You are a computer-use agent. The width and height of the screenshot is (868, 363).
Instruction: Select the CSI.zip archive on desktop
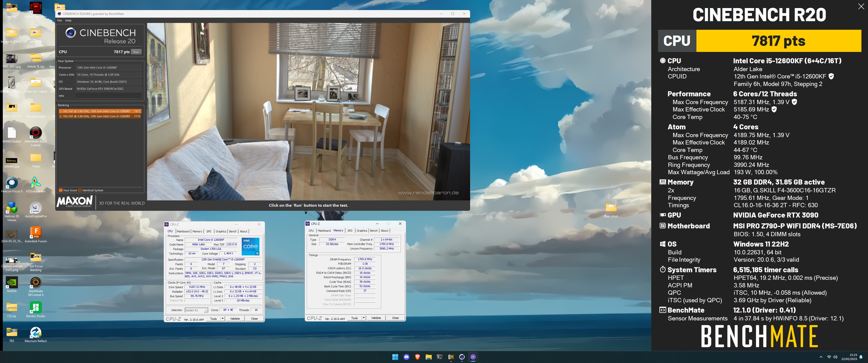click(x=12, y=310)
